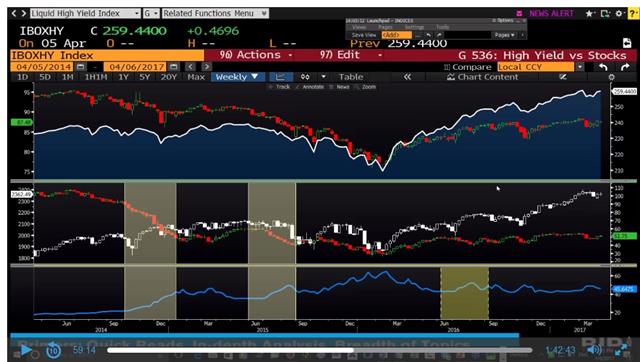Open the NEWS ALERT notification
The image size is (640, 362).
pos(551,13)
